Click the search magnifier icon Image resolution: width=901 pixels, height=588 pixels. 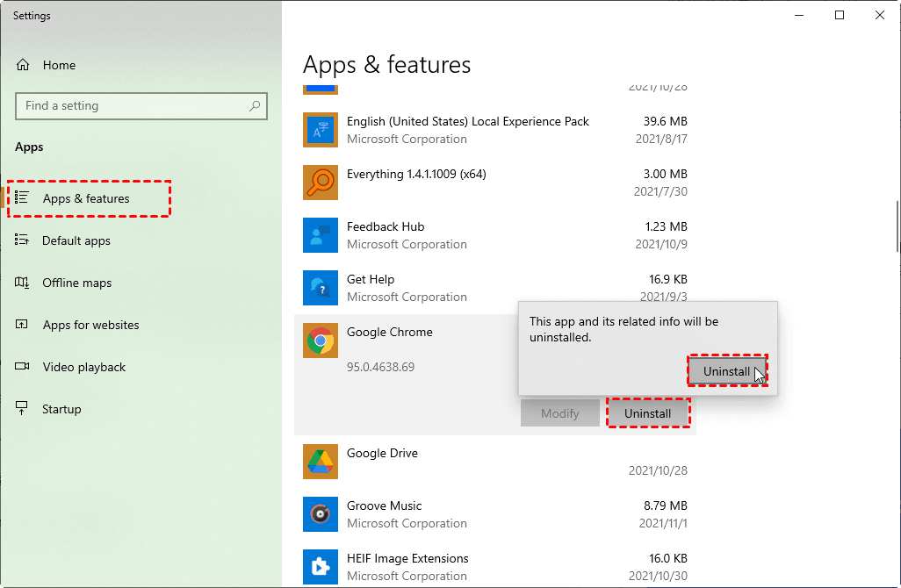point(255,106)
